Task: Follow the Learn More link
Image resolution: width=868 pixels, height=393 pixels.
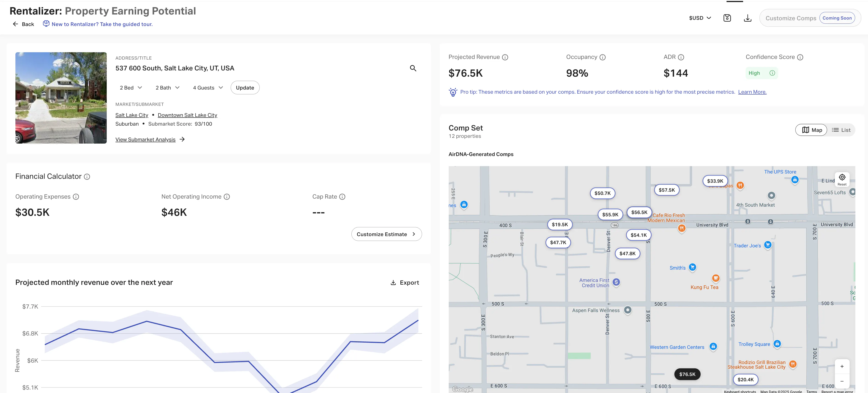Action: click(x=752, y=92)
